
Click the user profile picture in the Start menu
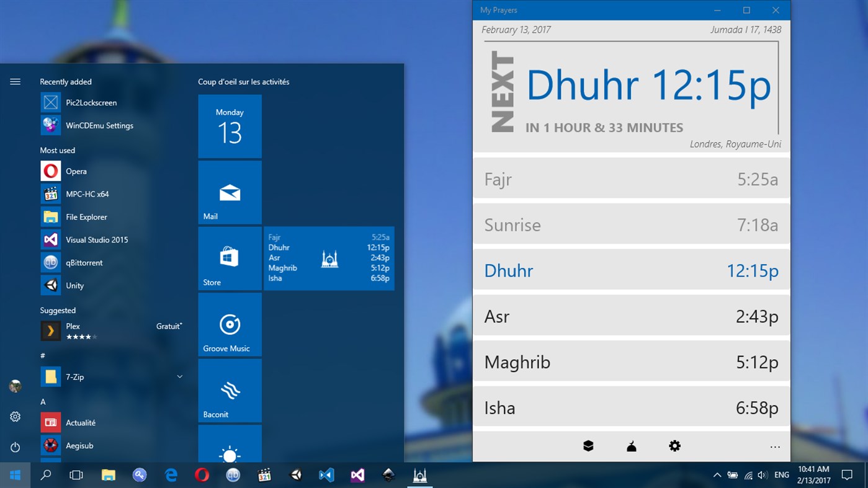(x=15, y=386)
